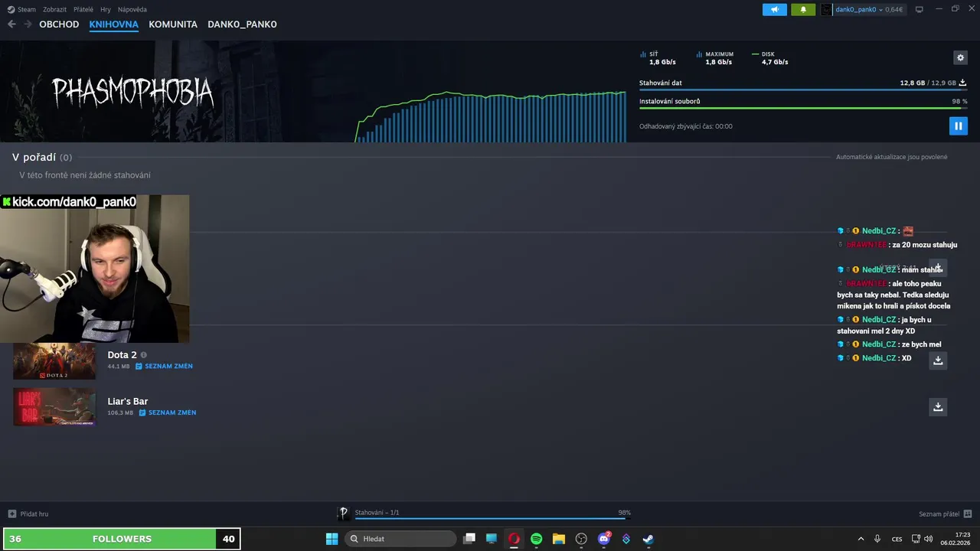Download the Dota 2 update

(938, 360)
